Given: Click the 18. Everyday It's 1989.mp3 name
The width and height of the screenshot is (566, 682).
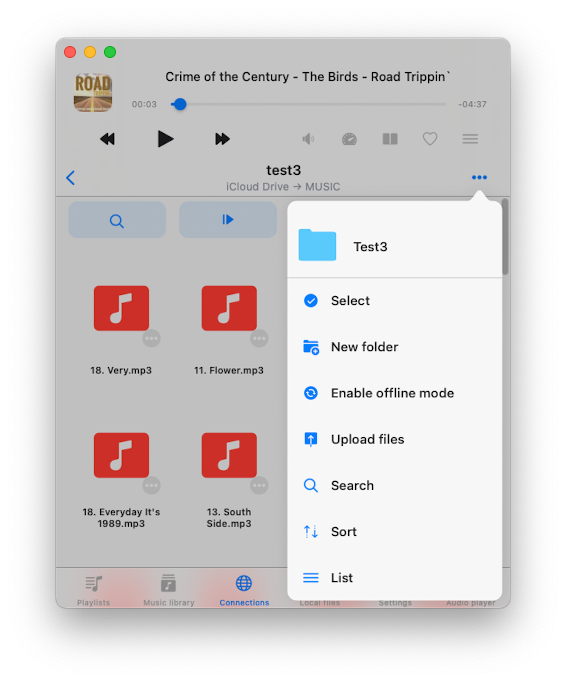Looking at the screenshot, I should click(121, 518).
